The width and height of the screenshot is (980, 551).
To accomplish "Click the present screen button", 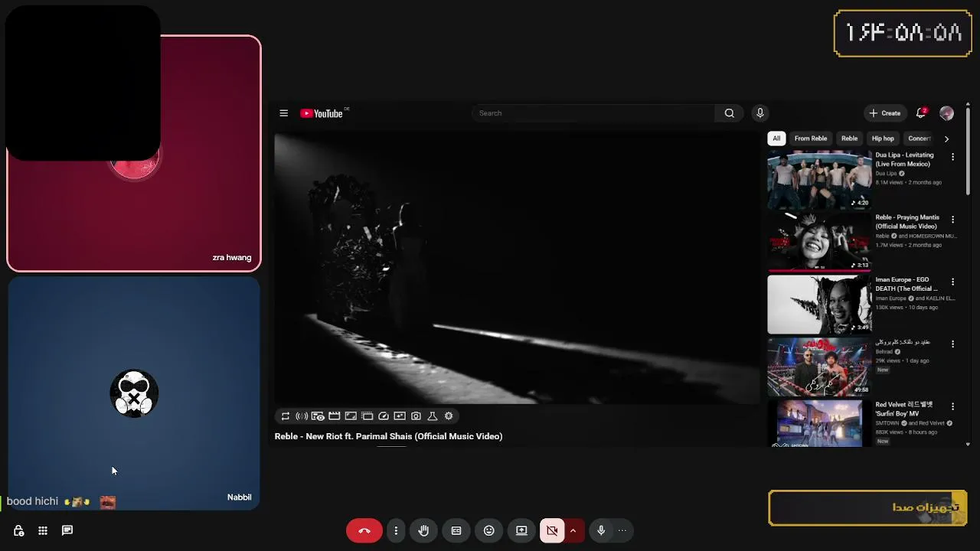I will tap(521, 530).
